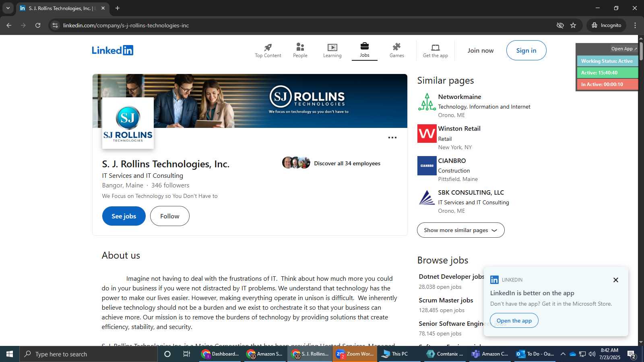Reload the page

coord(38,25)
